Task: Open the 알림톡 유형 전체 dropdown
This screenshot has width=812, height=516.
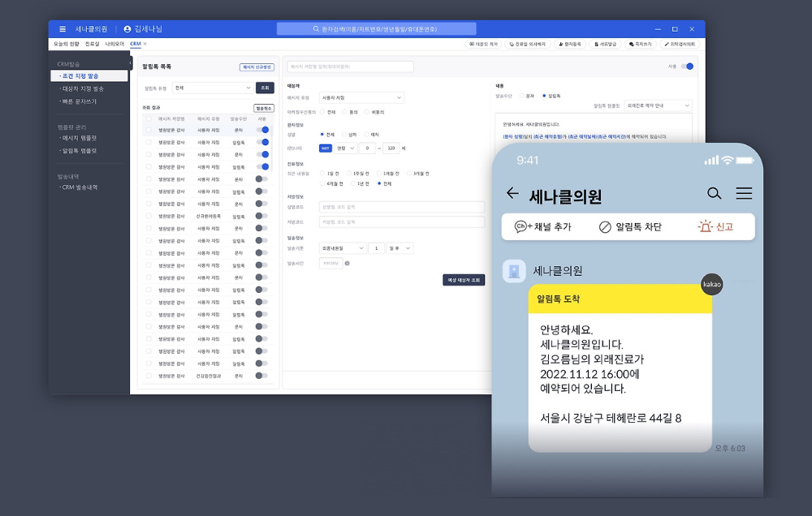Action: pyautogui.click(x=212, y=88)
